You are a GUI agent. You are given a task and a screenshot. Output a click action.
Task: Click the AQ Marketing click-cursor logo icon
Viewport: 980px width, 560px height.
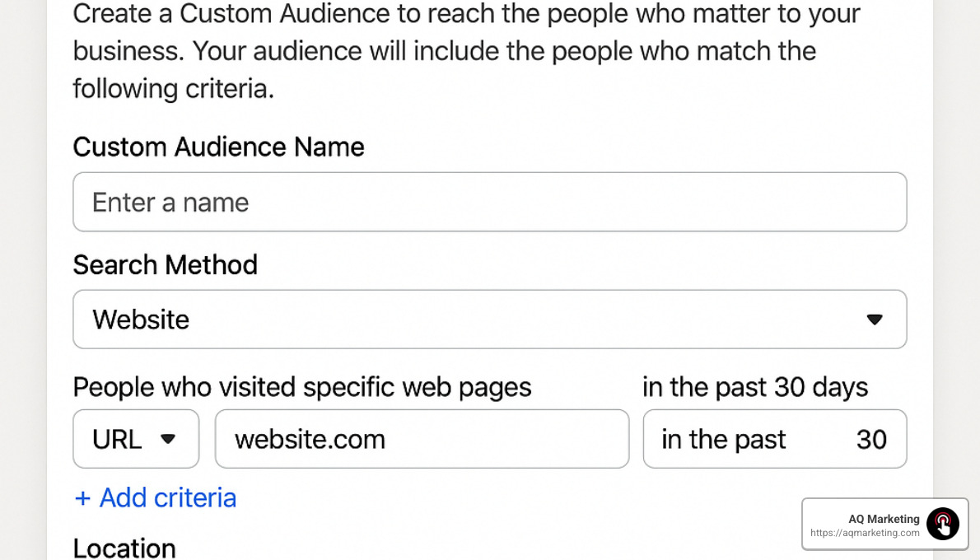coord(943,524)
